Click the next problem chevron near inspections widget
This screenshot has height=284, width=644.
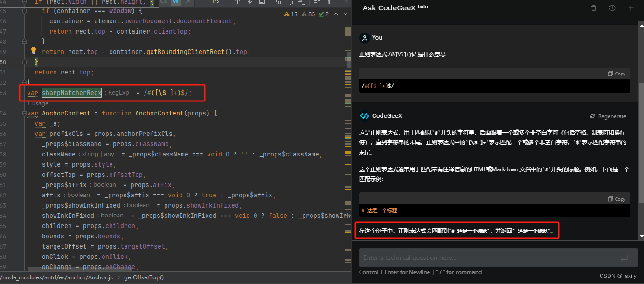pos(346,14)
